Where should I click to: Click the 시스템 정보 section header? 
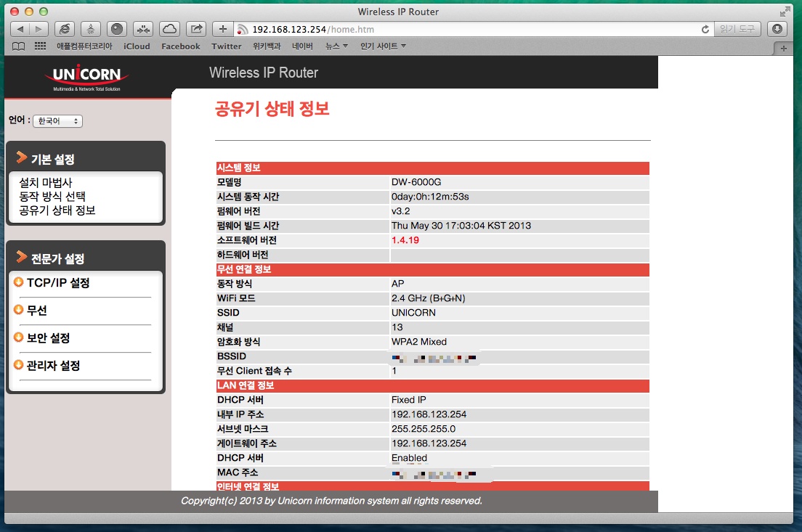pos(433,168)
